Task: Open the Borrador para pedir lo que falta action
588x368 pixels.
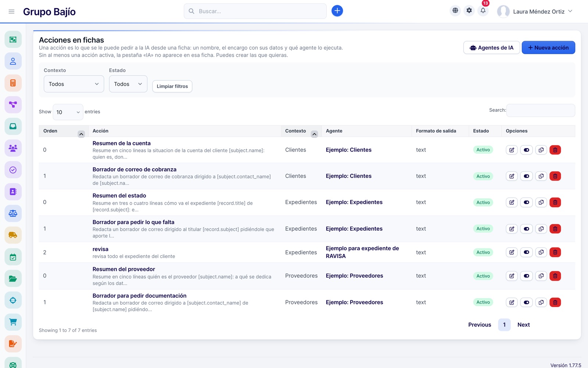Action: click(133, 222)
